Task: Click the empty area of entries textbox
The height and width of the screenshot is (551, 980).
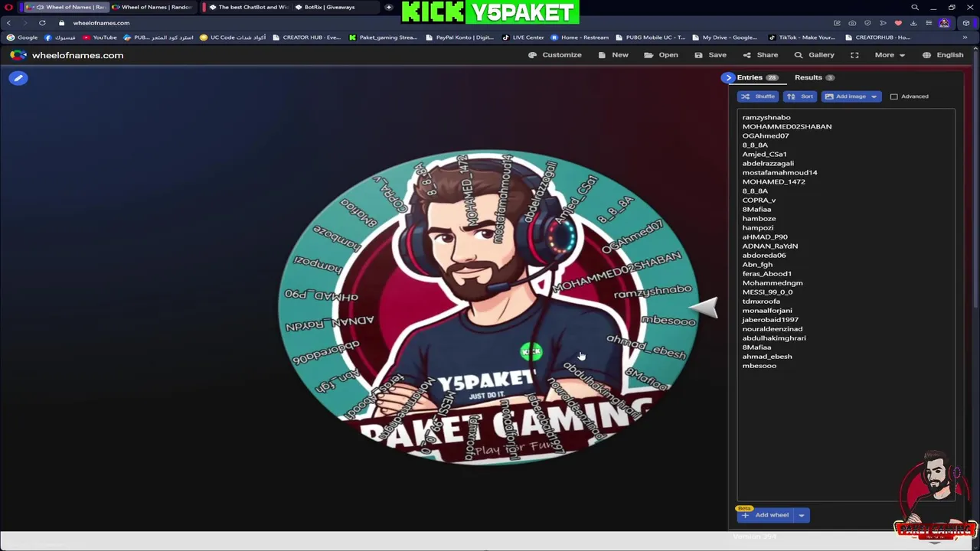Action: coord(846,436)
